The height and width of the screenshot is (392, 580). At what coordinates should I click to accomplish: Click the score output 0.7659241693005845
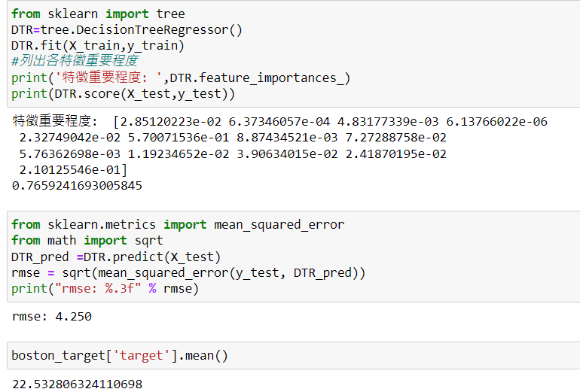[x=77, y=186]
